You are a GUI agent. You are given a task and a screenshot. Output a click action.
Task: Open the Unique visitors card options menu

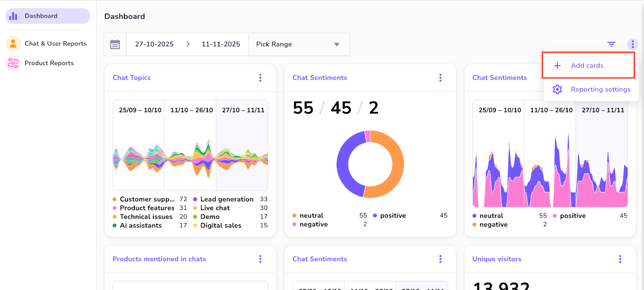620,259
